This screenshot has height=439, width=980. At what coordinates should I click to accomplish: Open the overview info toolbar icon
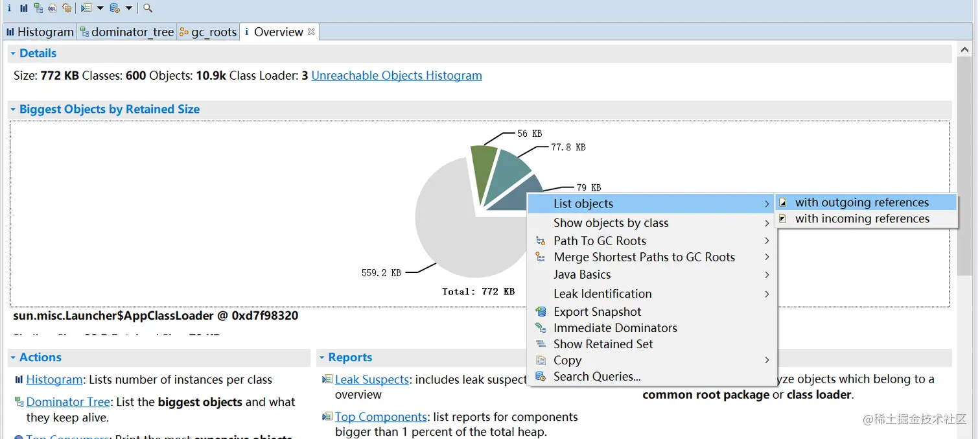pyautogui.click(x=9, y=8)
